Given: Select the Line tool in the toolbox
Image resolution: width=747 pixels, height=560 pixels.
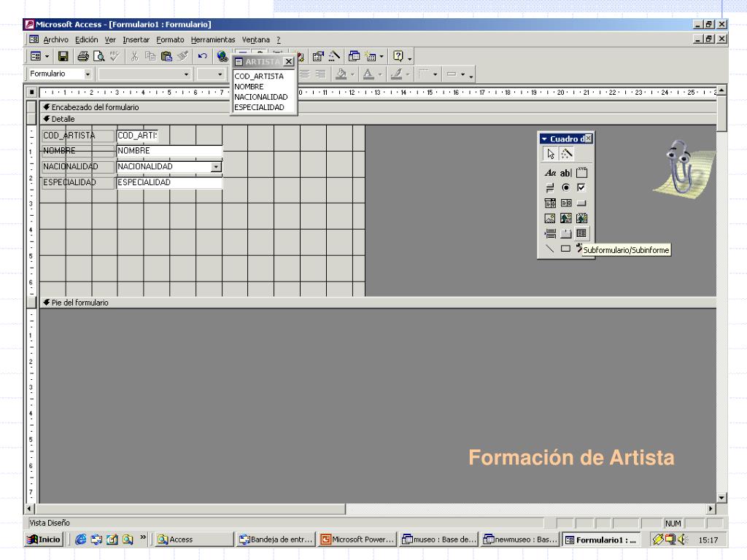Looking at the screenshot, I should coord(550,249).
